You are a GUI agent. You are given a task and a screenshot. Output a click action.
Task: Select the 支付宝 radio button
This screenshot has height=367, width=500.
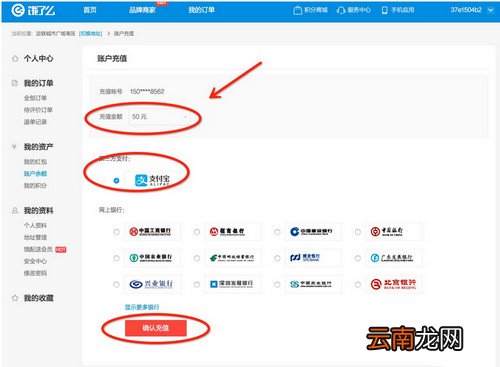click(116, 180)
